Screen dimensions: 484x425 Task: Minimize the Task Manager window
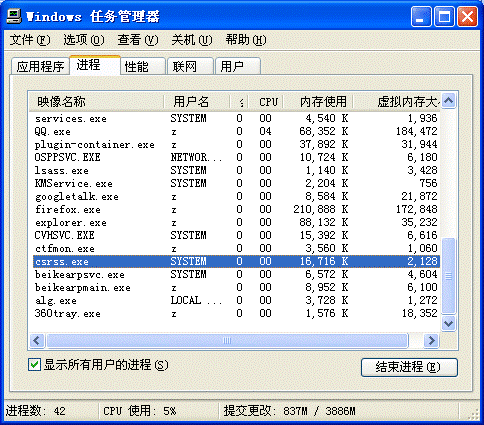421,16
